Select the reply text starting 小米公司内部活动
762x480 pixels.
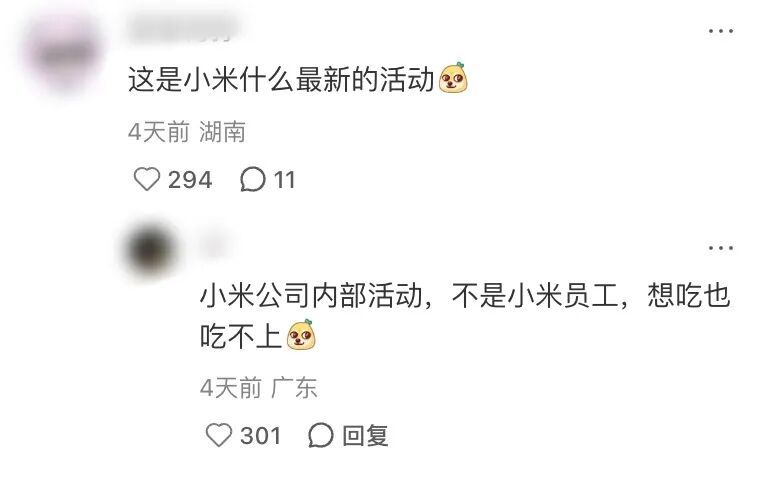pos(465,315)
